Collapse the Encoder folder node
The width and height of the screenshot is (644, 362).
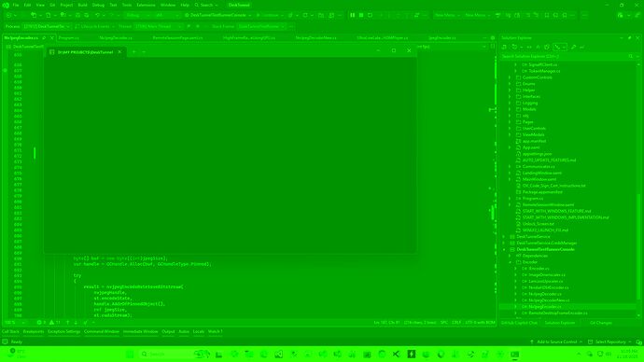(510, 262)
